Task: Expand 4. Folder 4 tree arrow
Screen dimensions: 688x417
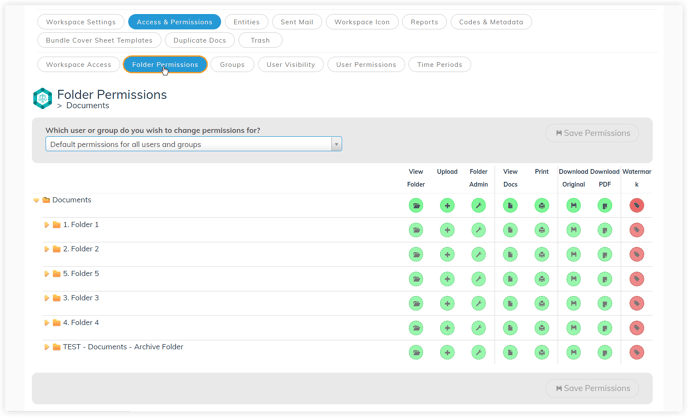Action: click(47, 323)
